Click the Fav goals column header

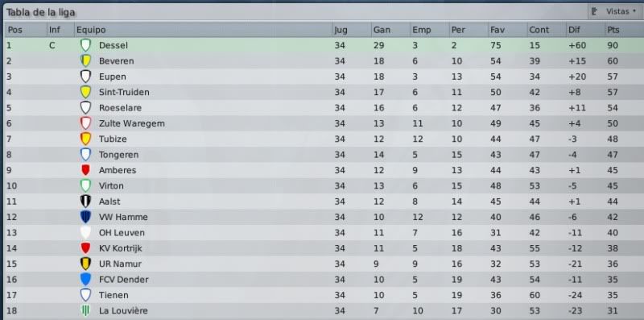click(x=507, y=30)
